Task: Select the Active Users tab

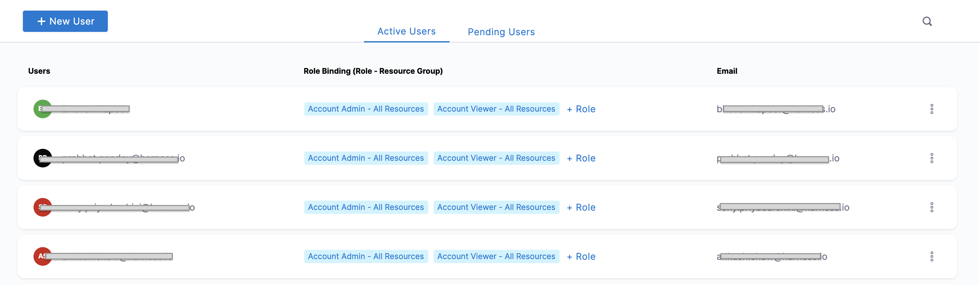Action: 406,31
